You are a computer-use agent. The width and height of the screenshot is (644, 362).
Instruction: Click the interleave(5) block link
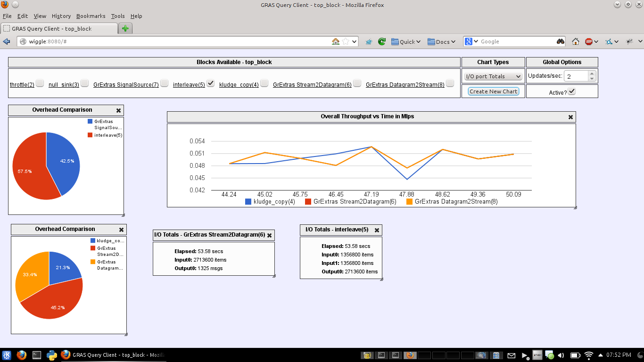point(189,85)
